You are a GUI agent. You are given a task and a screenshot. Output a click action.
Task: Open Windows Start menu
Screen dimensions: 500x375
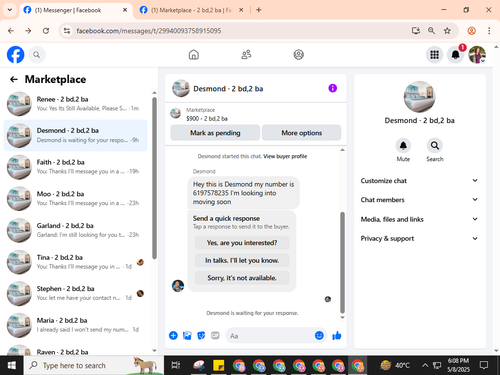[x=12, y=365]
